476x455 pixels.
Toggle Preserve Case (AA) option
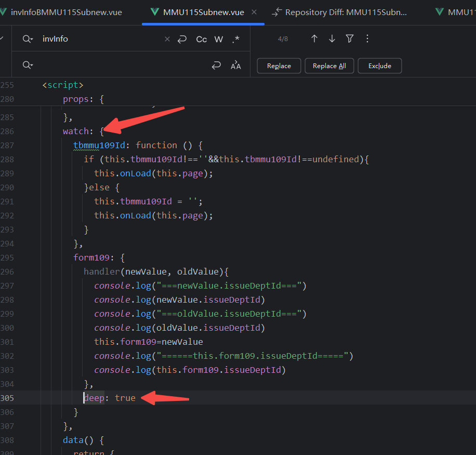[x=235, y=66]
